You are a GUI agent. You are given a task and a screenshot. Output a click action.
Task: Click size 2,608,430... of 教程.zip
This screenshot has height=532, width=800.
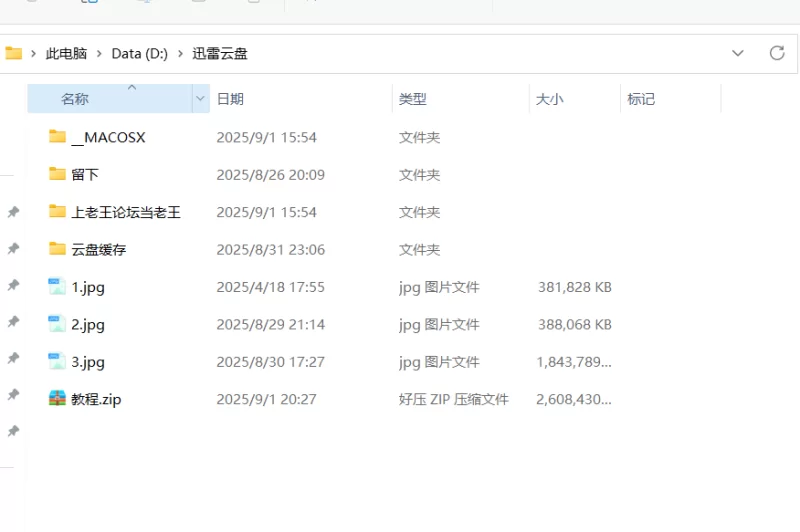click(x=574, y=399)
